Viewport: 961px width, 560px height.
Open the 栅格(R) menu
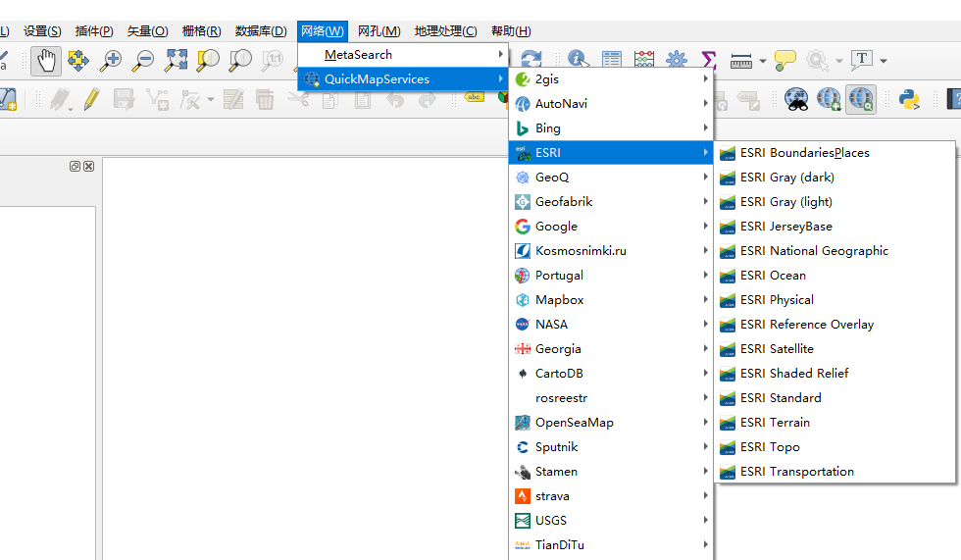tap(201, 31)
